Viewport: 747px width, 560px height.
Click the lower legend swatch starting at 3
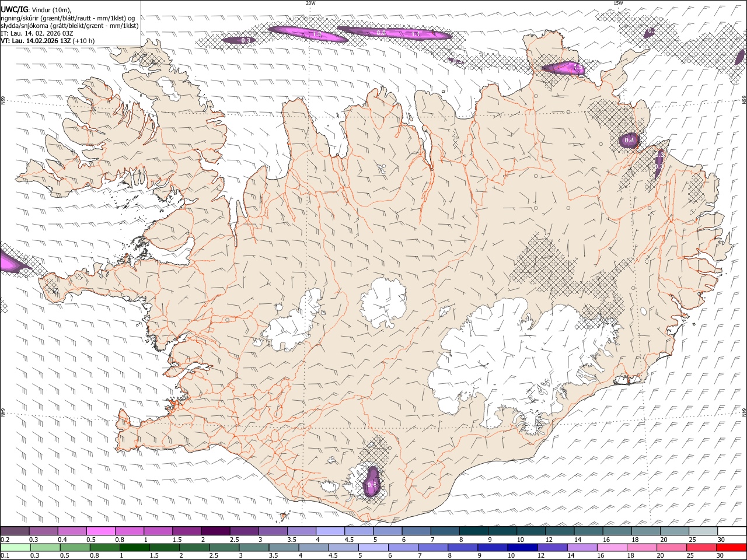(x=253, y=548)
